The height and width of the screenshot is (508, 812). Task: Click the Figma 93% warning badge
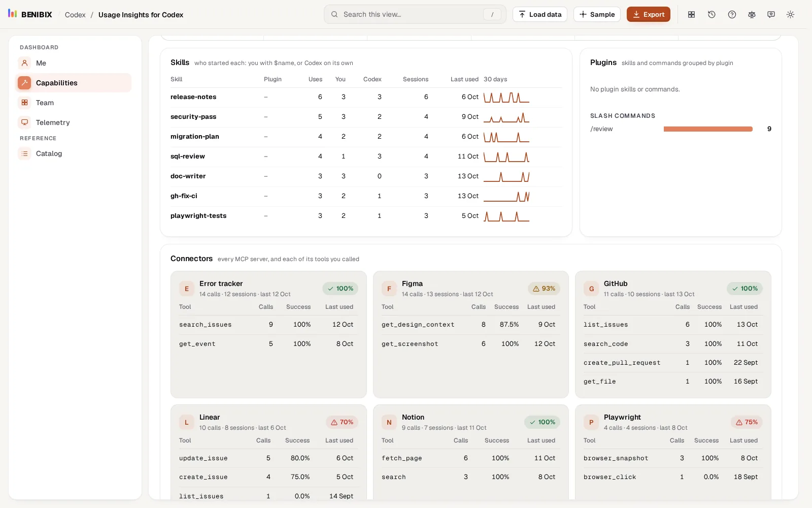(544, 289)
